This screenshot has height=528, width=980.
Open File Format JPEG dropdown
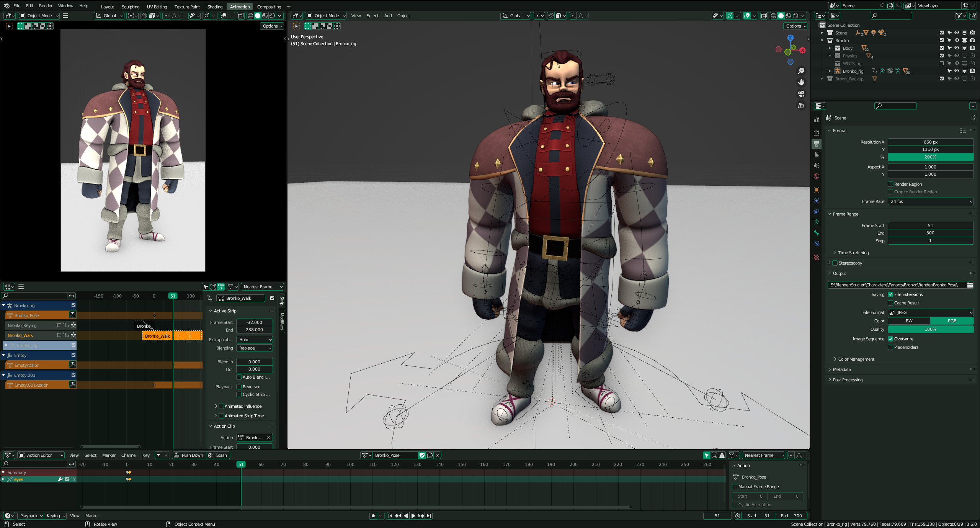931,312
